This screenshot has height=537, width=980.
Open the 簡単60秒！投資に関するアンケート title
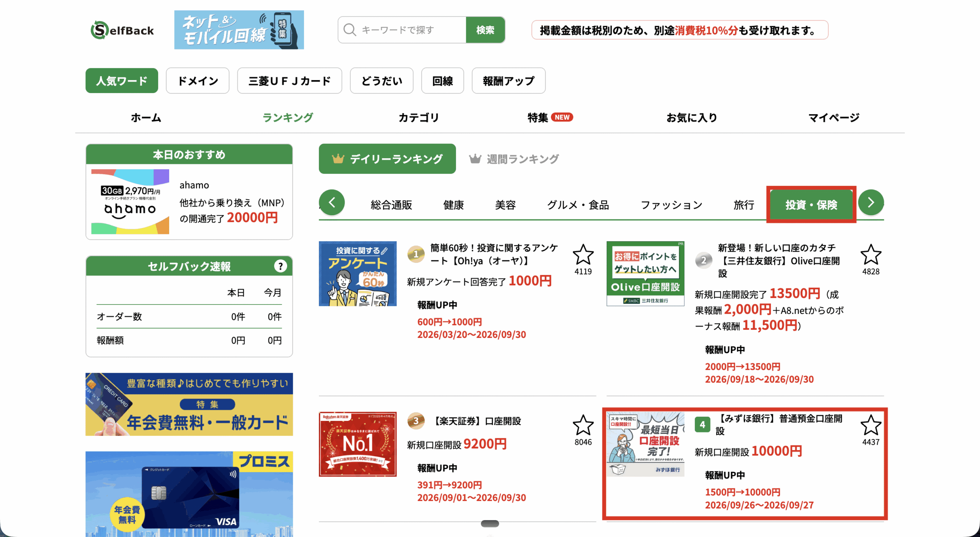[494, 254]
